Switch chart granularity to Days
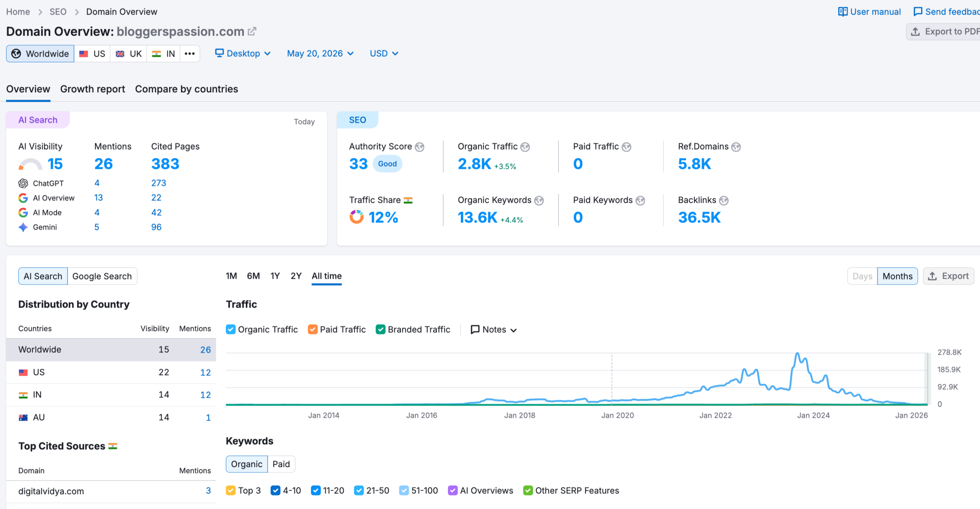The width and height of the screenshot is (980, 509). tap(862, 276)
